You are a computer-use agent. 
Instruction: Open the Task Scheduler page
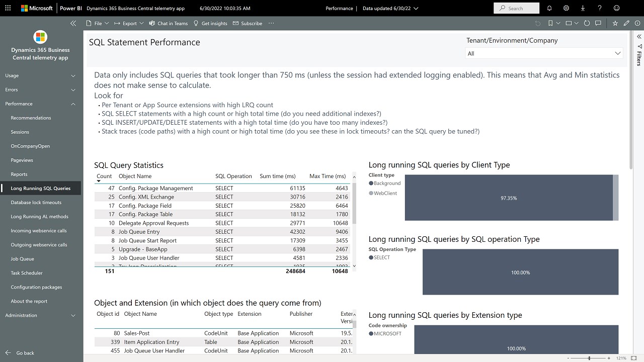[x=27, y=273]
